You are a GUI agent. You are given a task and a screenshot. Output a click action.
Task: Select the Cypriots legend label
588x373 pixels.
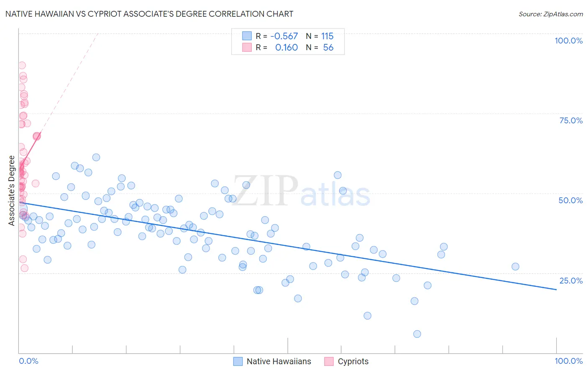pyautogui.click(x=353, y=361)
